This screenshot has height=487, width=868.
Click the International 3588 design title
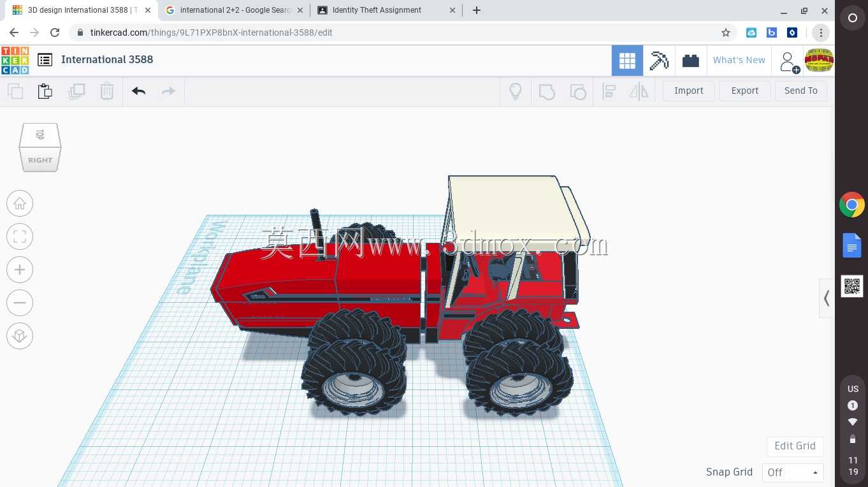pyautogui.click(x=107, y=60)
